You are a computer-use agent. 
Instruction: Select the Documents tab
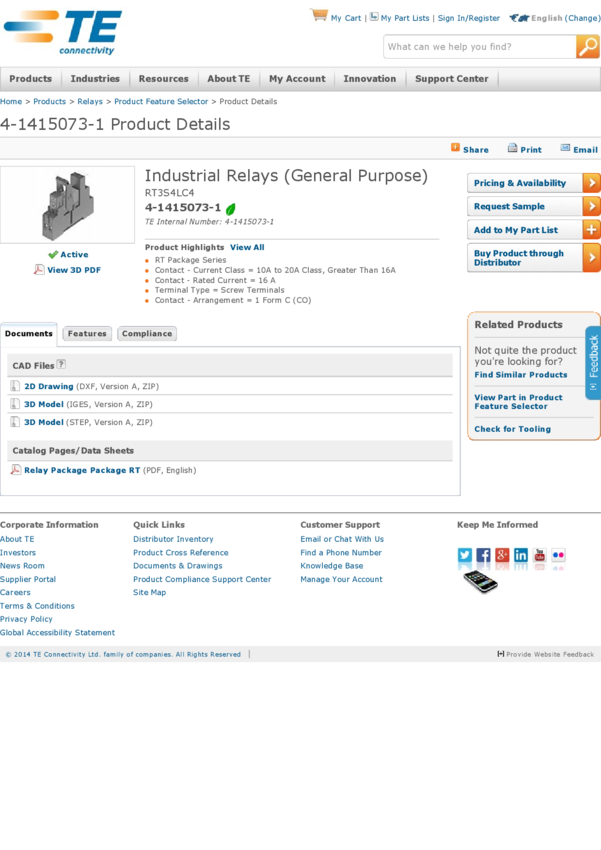coord(29,333)
